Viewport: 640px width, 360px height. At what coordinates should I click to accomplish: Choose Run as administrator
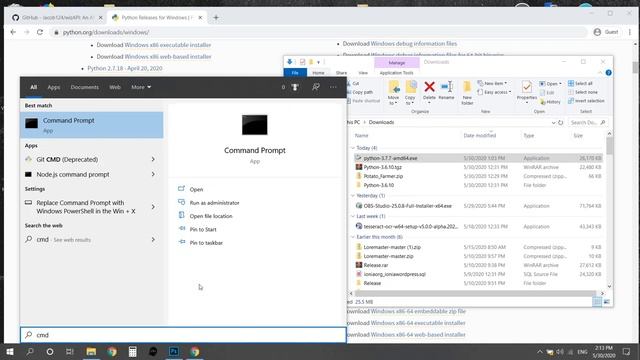click(214, 203)
